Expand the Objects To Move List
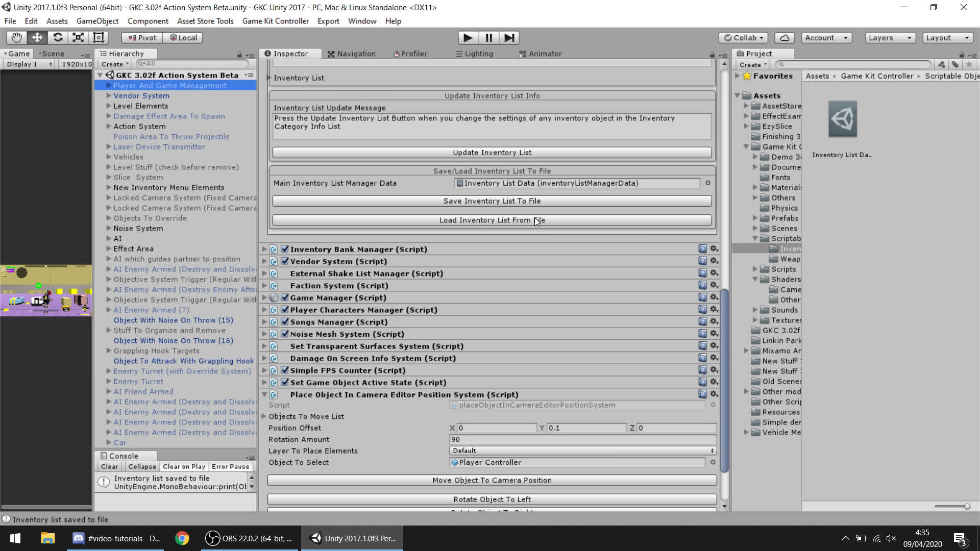Screen dimensions: 980x551 [x=264, y=416]
